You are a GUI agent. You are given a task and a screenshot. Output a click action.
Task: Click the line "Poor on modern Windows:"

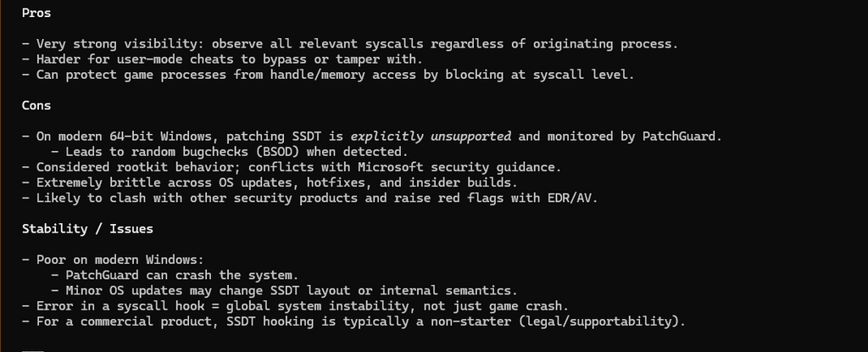click(119, 260)
